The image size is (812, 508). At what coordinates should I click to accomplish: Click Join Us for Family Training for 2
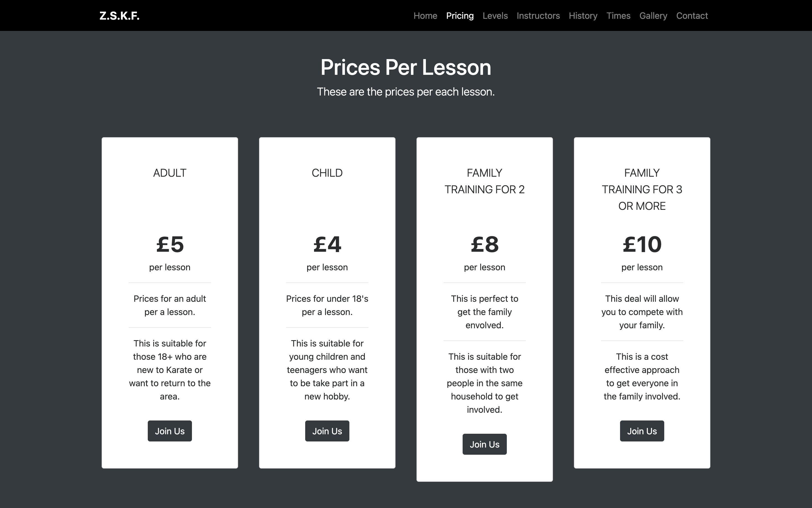[x=485, y=444]
